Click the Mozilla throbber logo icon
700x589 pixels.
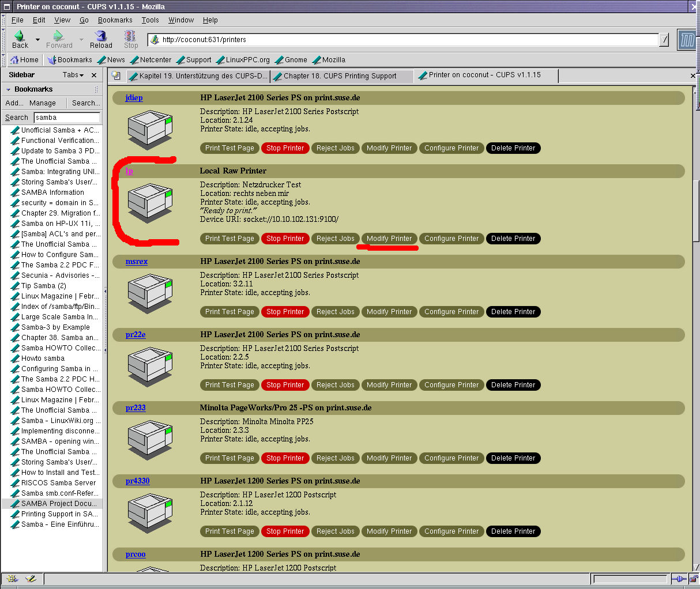coord(687,40)
